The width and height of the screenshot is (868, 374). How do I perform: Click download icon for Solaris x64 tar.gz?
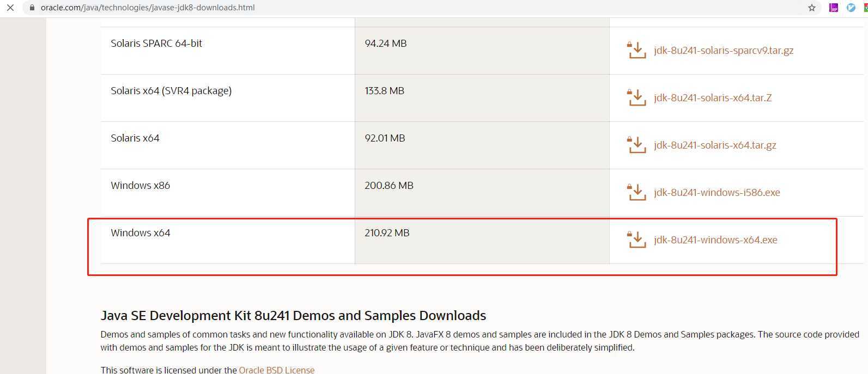[x=636, y=145]
